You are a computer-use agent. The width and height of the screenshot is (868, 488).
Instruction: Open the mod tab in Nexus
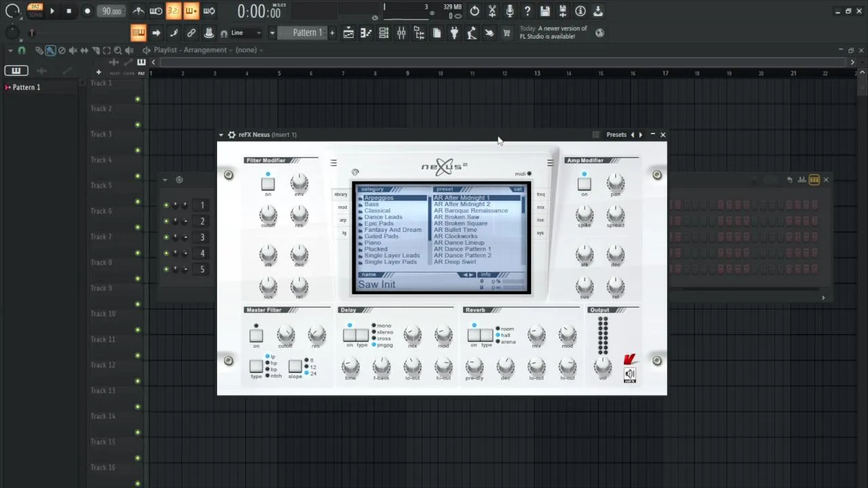click(x=342, y=207)
